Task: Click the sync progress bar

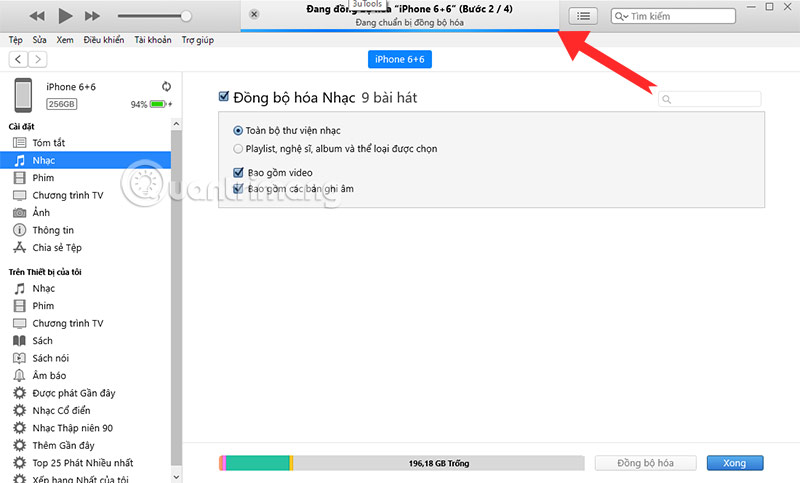Action: tap(400, 31)
